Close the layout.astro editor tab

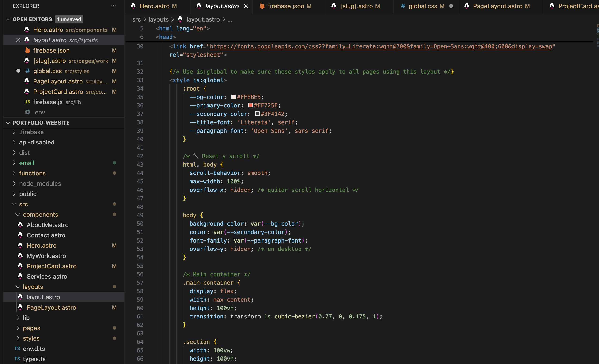click(246, 6)
